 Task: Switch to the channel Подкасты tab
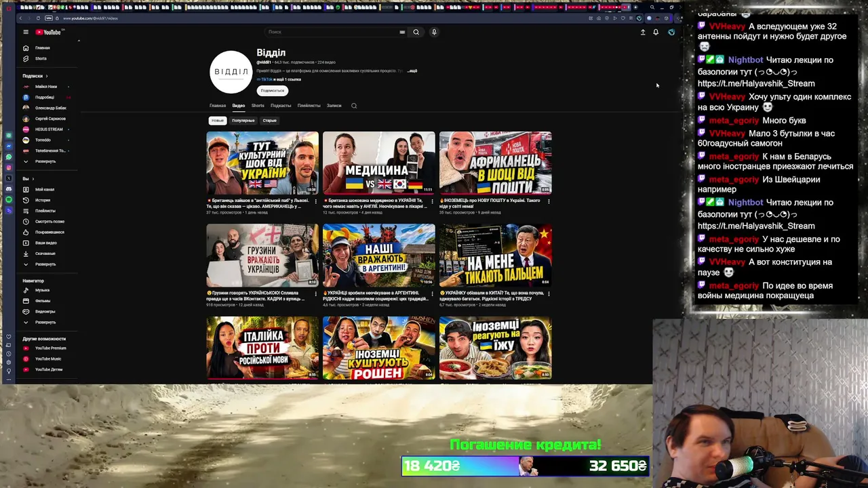click(x=281, y=106)
